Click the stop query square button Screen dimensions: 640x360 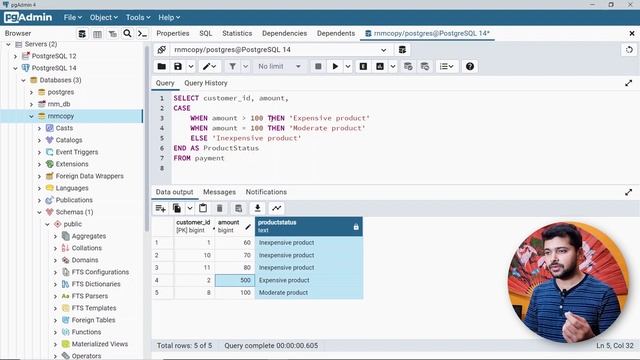(x=318, y=66)
